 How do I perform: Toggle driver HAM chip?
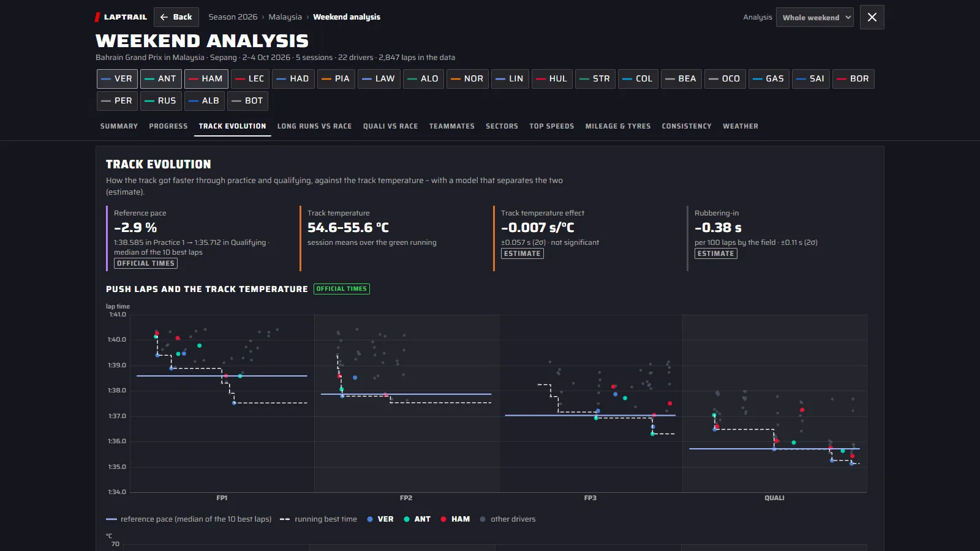click(x=206, y=79)
